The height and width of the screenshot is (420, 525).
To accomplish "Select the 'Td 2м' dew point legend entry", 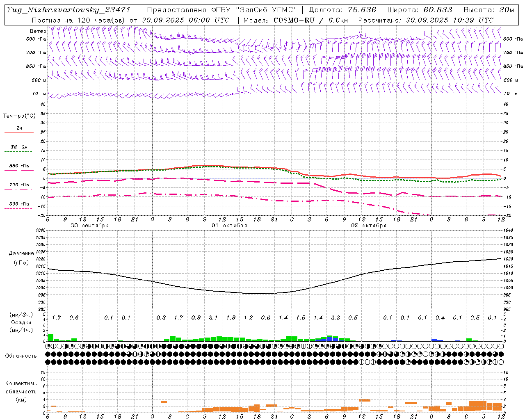I will pyautogui.click(x=19, y=147).
